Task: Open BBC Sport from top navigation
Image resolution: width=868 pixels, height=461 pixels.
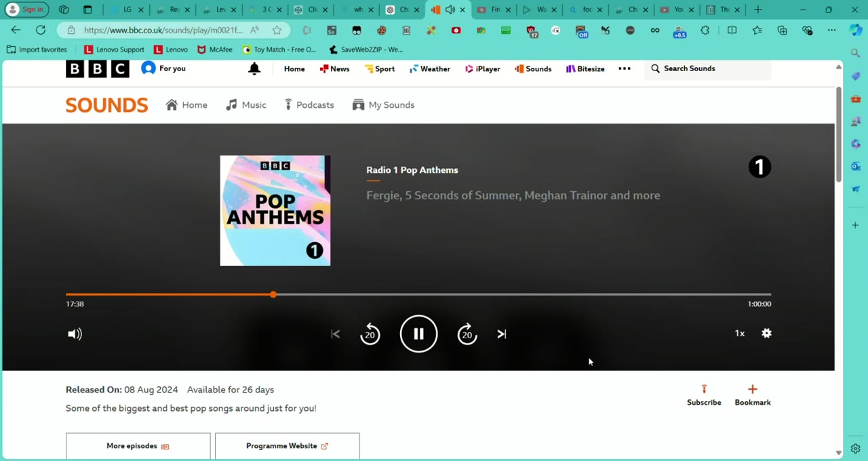Action: [x=380, y=68]
